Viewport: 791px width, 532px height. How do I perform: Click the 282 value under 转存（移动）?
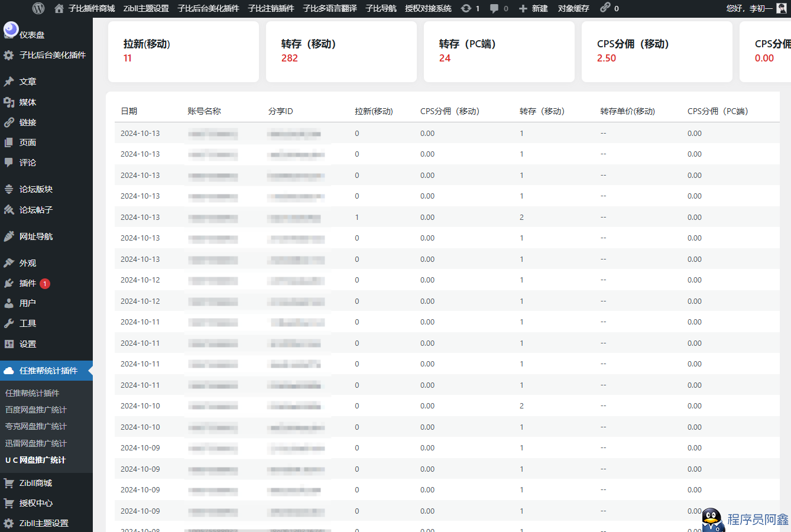290,58
